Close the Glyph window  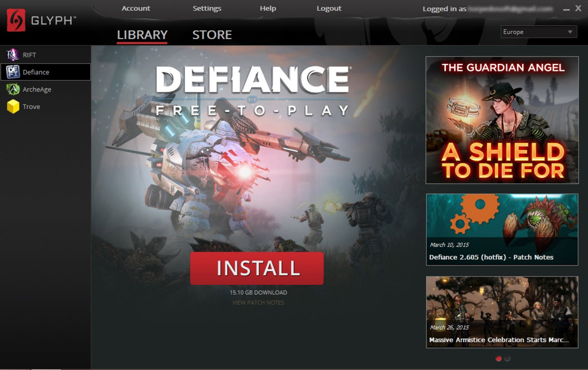578,8
